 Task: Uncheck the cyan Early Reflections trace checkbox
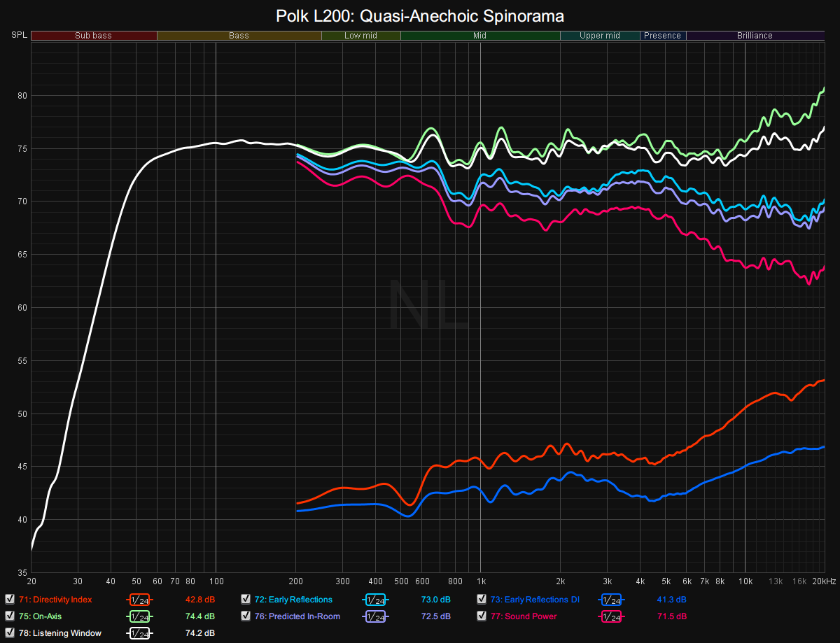[246, 600]
